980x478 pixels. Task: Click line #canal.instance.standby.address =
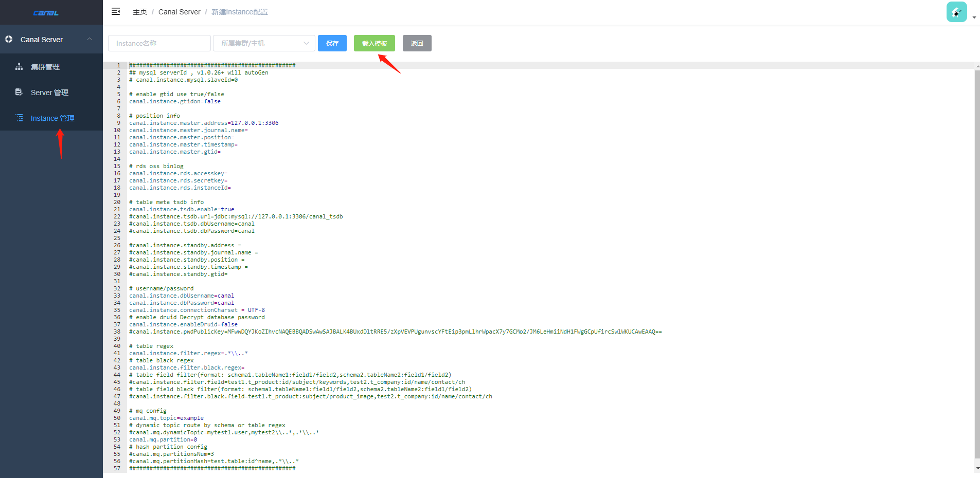click(185, 245)
